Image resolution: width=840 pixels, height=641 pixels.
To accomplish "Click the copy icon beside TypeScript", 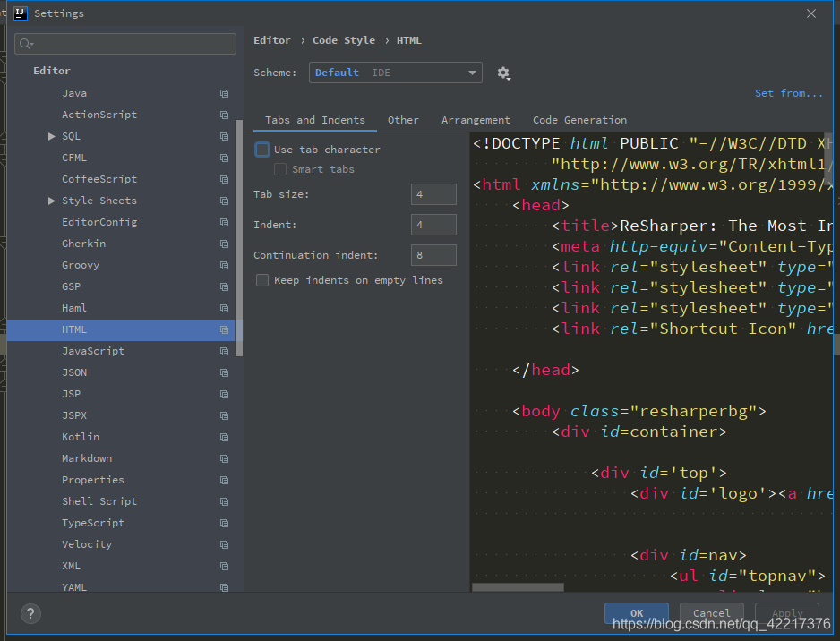I will [x=225, y=523].
